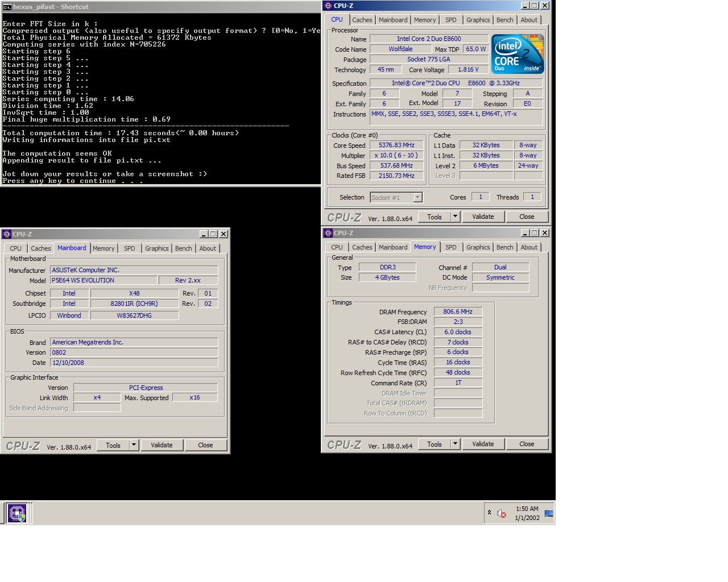Show hidden system tray icons arrow
Image resolution: width=728 pixels, height=582 pixels.
pyautogui.click(x=489, y=513)
